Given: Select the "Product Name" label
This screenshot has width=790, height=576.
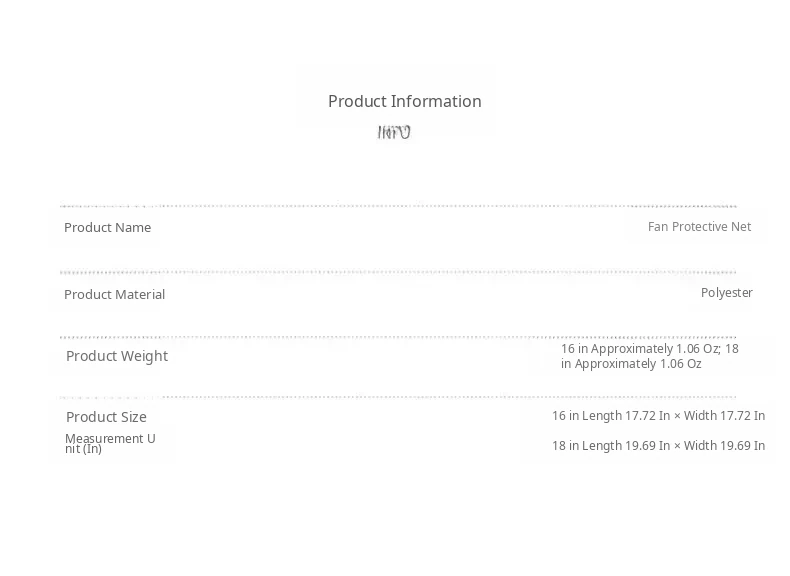Looking at the screenshot, I should (x=107, y=228).
